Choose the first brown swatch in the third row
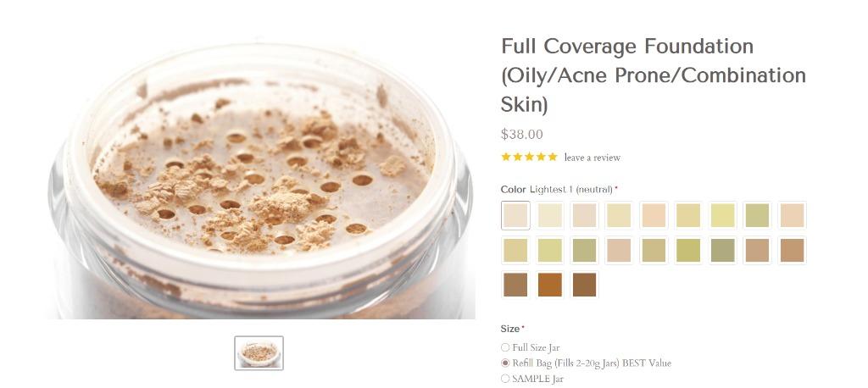Viewport: 868px width, 388px height. [x=515, y=285]
